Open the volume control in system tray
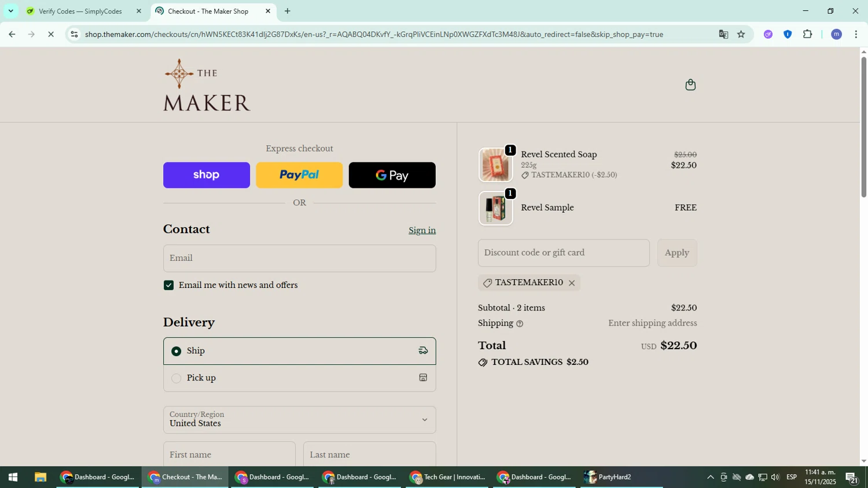The width and height of the screenshot is (868, 488). pos(775,477)
